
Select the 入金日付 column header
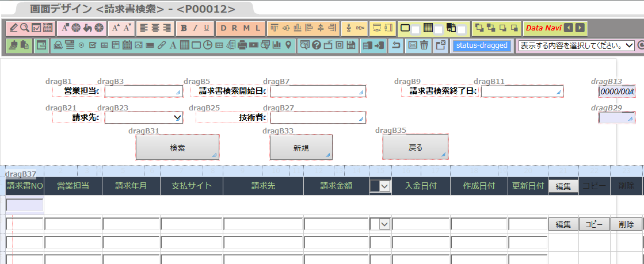(x=421, y=186)
